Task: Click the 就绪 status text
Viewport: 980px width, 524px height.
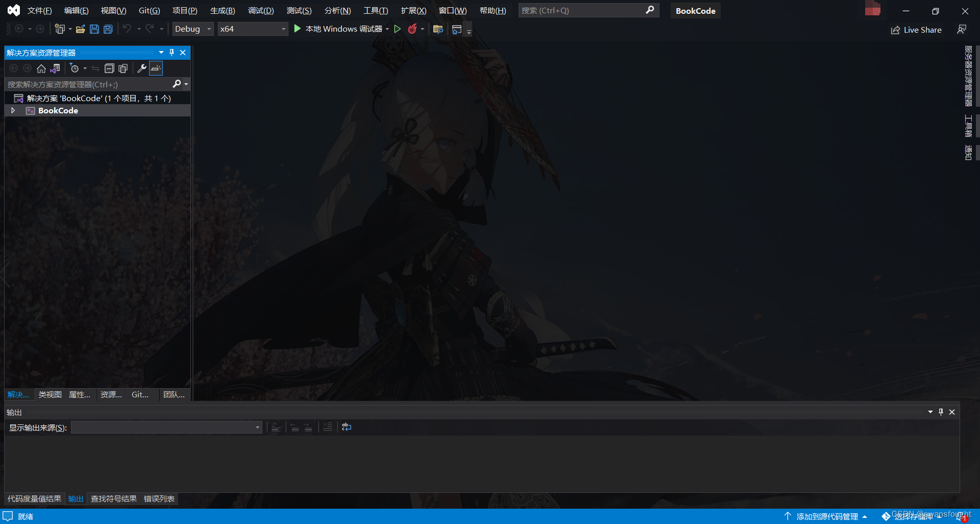Action: point(26,516)
